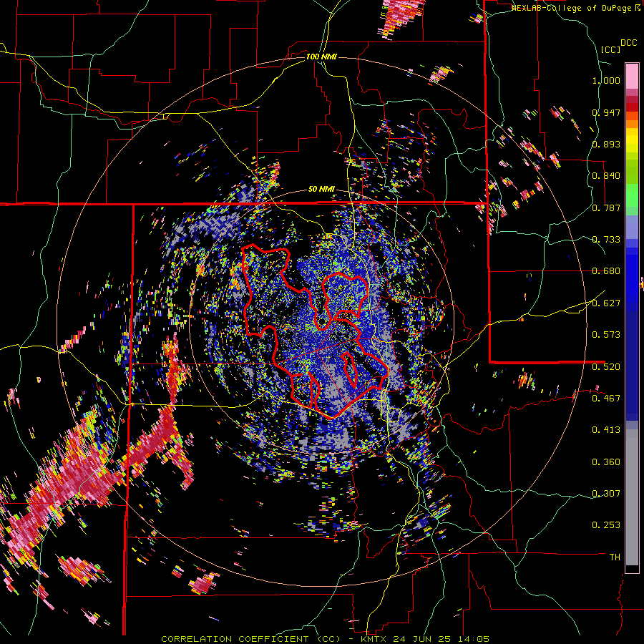Click the NEXLAB-College of DuPage watermark text
The height and width of the screenshot is (644, 644).
pos(573,8)
